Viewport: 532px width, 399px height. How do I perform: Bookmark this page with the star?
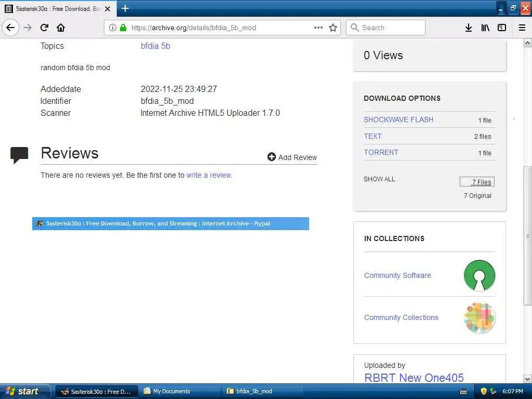(333, 28)
